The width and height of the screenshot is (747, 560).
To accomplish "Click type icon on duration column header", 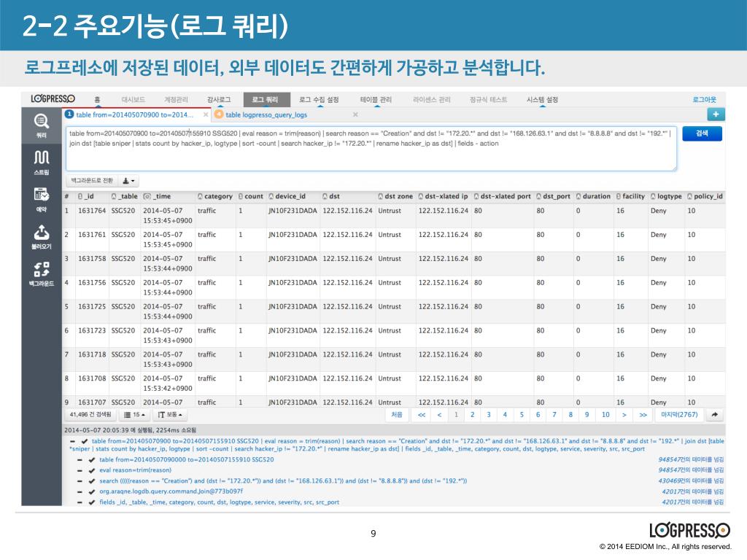I will 578,196.
